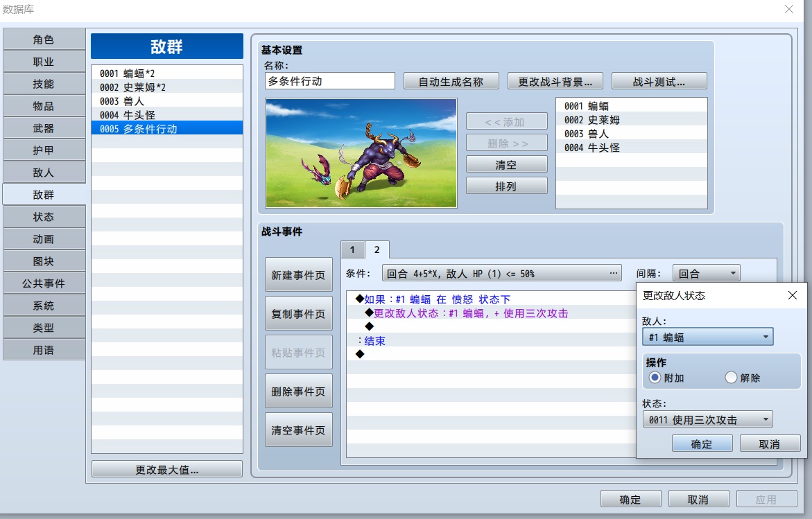The image size is (812, 519).
Task: Close the 更改敌人状态 dialog
Action: pos(793,295)
